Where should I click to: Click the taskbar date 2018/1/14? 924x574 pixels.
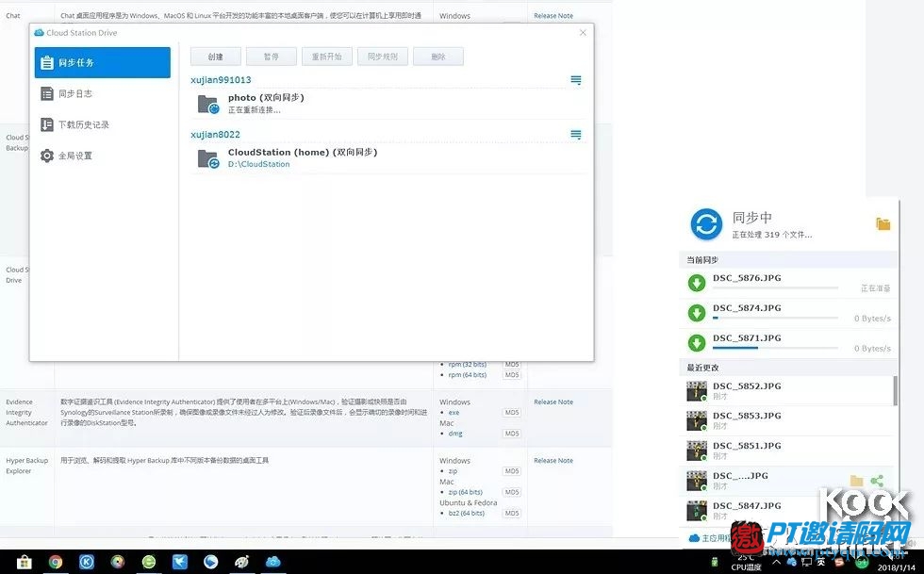(x=897, y=568)
